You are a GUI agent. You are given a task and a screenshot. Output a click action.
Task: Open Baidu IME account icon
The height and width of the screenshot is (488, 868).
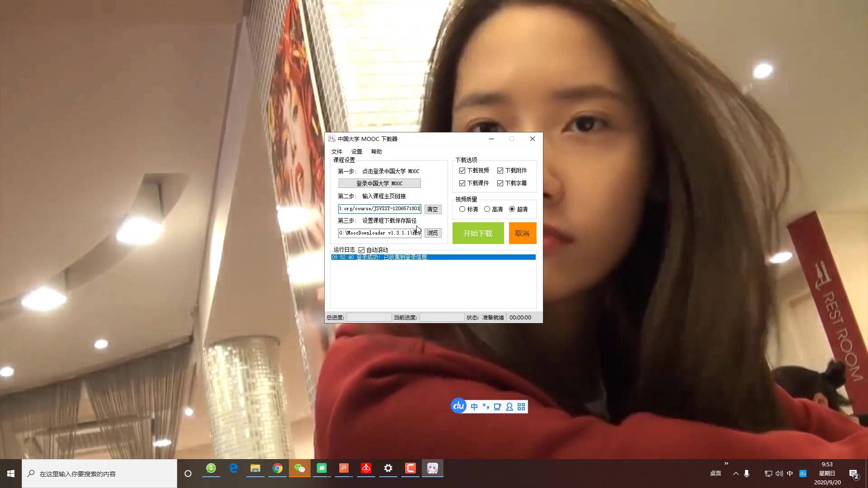click(509, 407)
